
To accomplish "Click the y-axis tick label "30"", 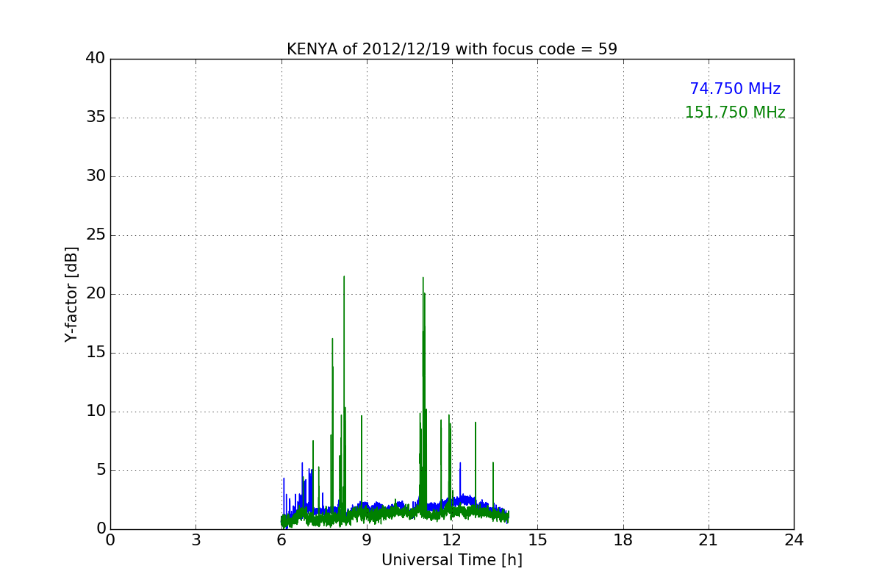I will (x=96, y=176).
